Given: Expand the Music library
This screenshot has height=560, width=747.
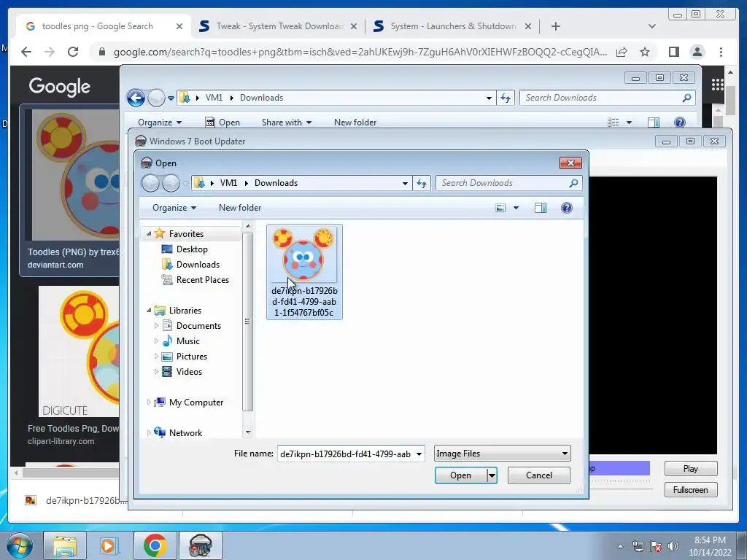Looking at the screenshot, I should [156, 341].
